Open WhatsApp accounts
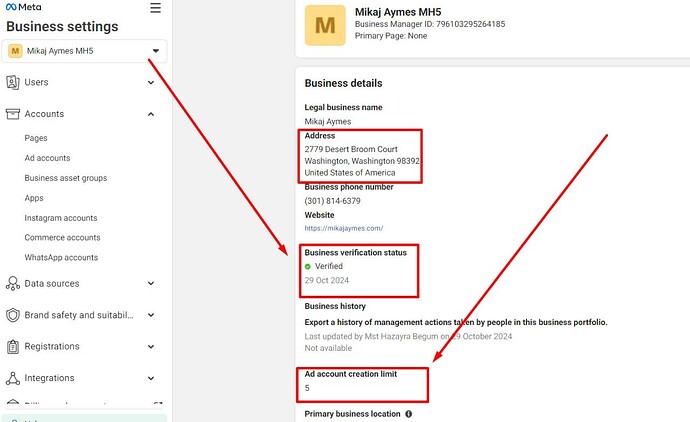 click(x=61, y=257)
